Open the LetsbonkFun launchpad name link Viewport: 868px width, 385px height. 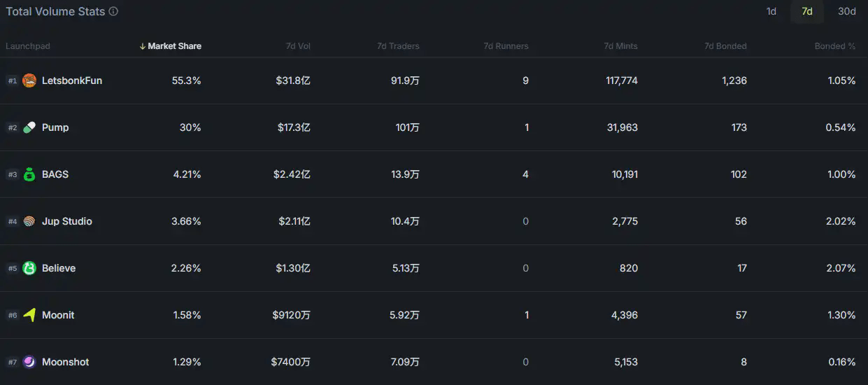click(x=72, y=80)
